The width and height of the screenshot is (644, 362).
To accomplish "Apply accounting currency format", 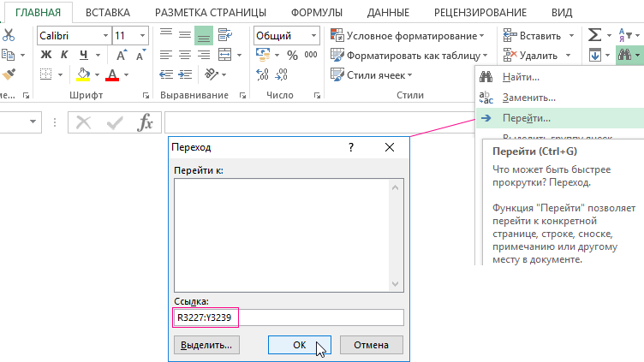I will coord(263,55).
